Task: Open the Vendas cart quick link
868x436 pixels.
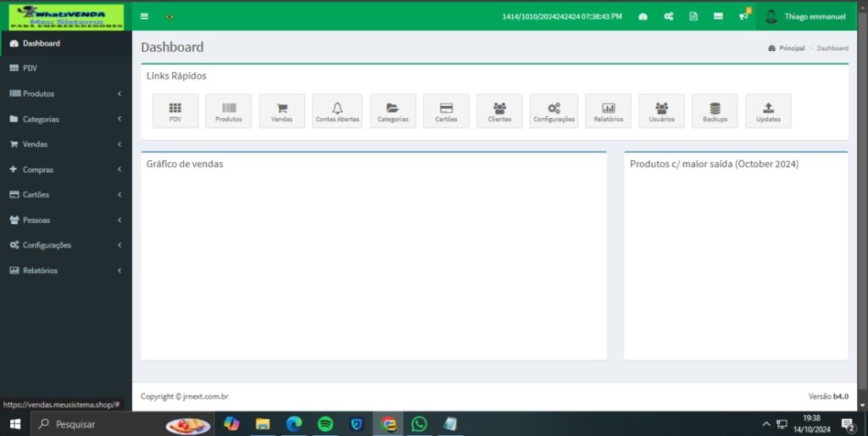Action: [281, 111]
